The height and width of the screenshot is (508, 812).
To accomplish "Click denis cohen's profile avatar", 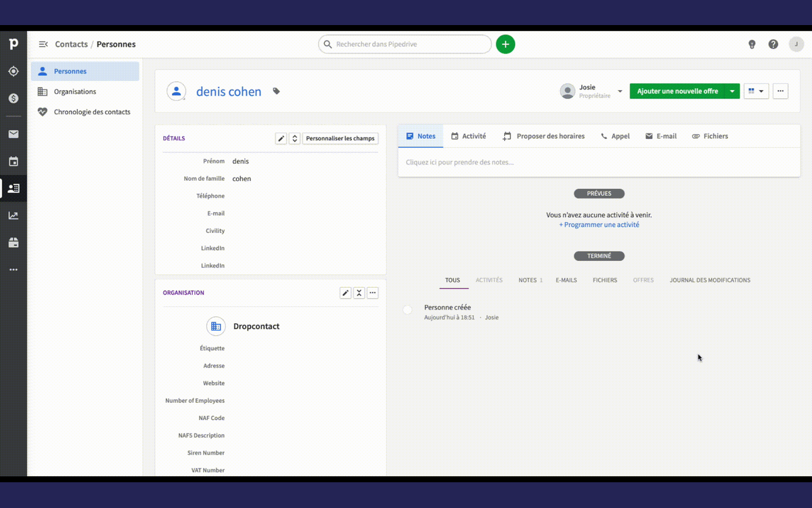I will tap(177, 91).
